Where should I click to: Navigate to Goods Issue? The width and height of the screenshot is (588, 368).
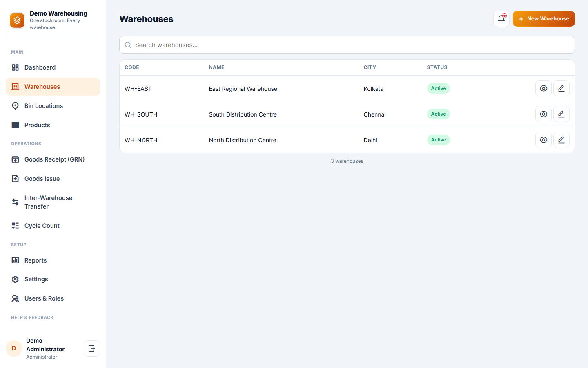click(53, 179)
